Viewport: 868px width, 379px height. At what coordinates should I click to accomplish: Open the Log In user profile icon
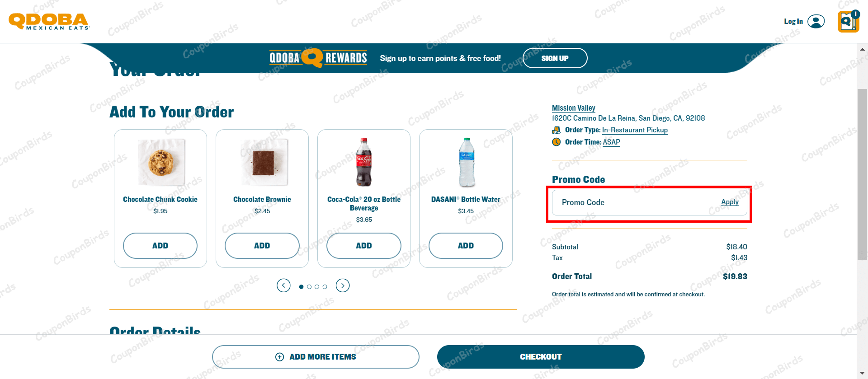[816, 21]
